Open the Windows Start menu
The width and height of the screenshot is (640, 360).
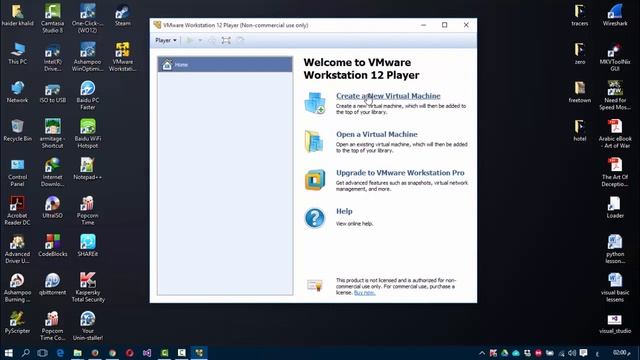[8, 353]
